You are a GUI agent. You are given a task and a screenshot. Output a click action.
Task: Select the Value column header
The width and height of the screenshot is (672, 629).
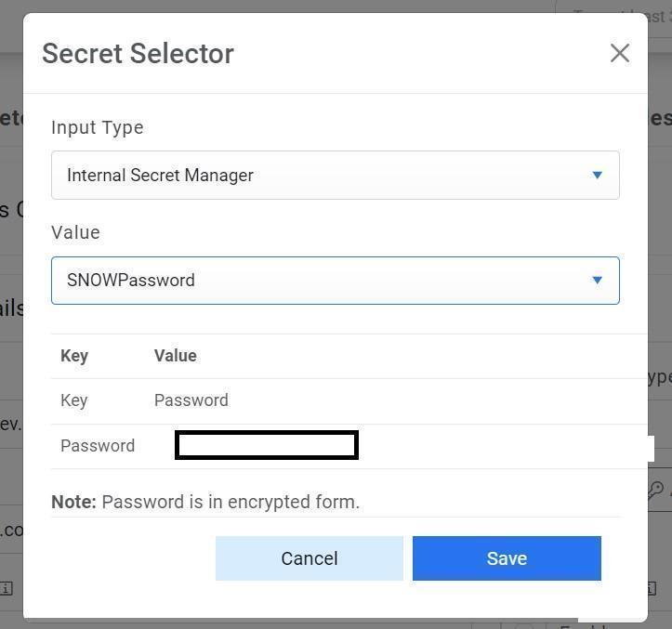(175, 356)
